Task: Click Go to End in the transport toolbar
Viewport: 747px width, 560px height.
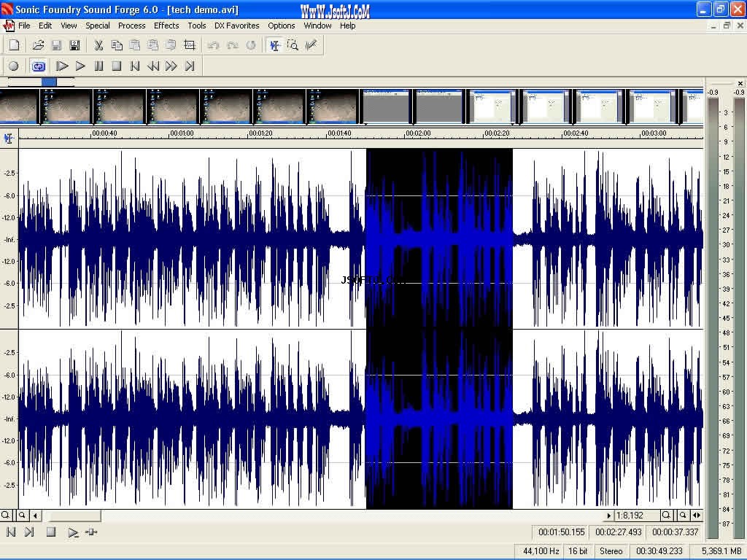Action: (190, 66)
